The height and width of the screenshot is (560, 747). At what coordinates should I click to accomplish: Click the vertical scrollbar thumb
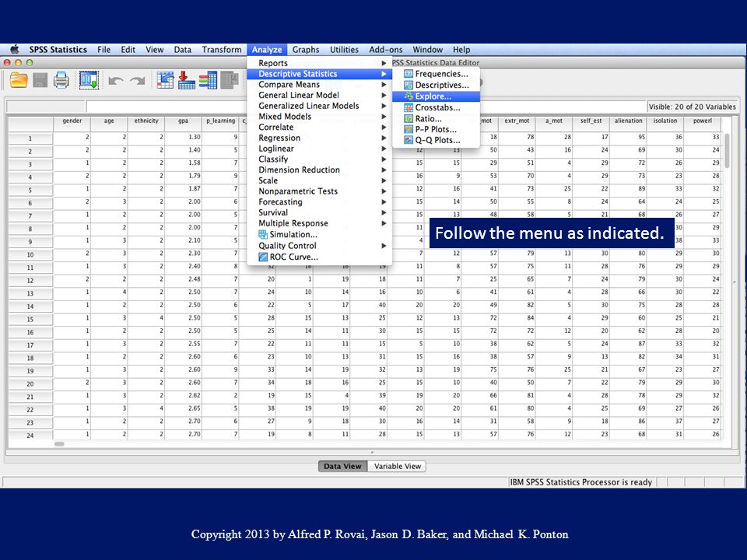[x=727, y=150]
